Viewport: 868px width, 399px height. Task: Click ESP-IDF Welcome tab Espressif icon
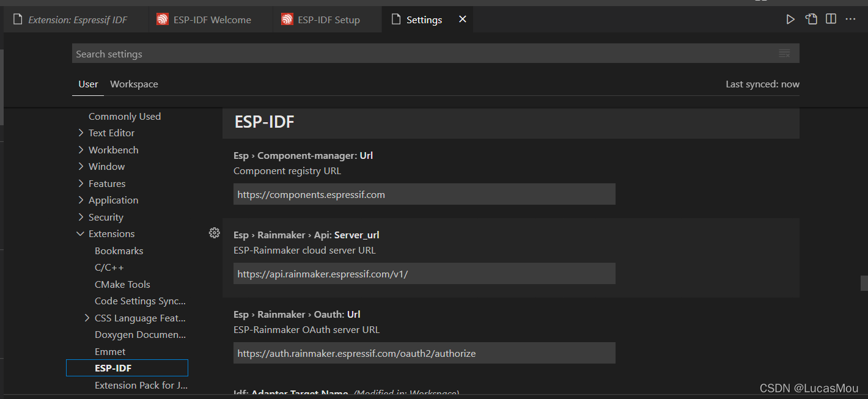[x=162, y=20]
